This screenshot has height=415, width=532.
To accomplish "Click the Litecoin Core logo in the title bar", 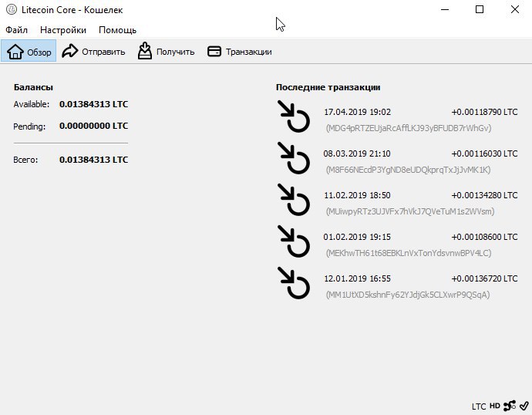I will (x=12, y=9).
